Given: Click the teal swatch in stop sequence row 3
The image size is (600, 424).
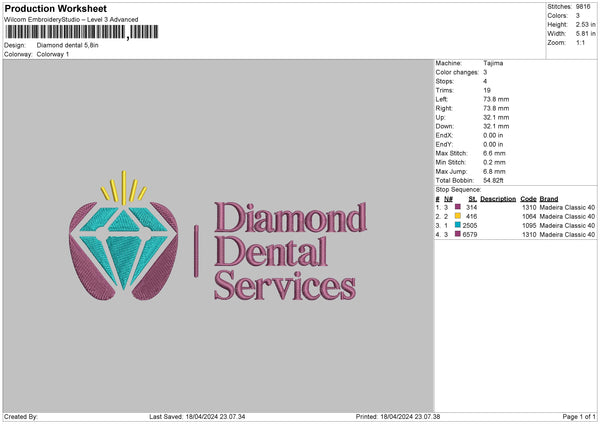Looking at the screenshot, I should coord(458,225).
